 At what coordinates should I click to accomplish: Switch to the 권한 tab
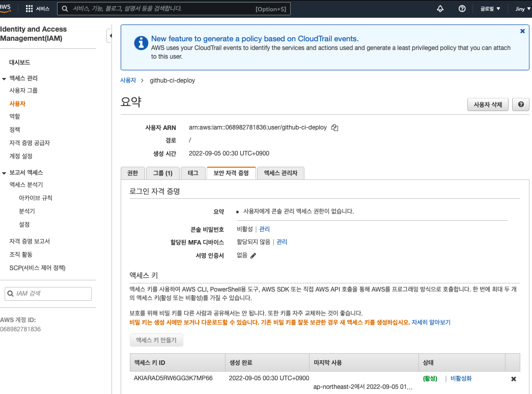click(x=133, y=173)
